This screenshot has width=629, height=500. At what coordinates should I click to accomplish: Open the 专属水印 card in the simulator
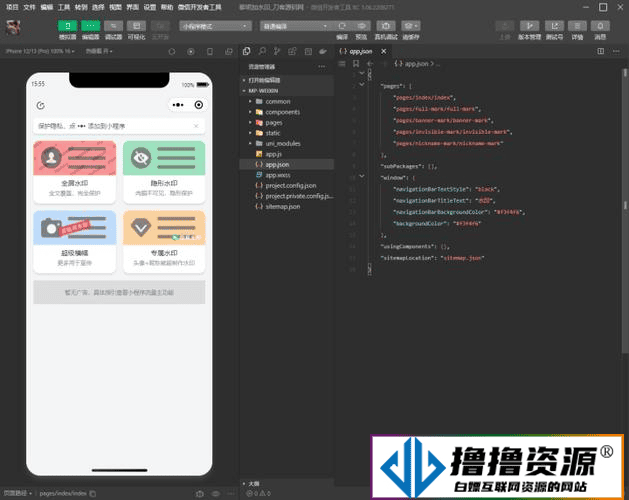(164, 242)
